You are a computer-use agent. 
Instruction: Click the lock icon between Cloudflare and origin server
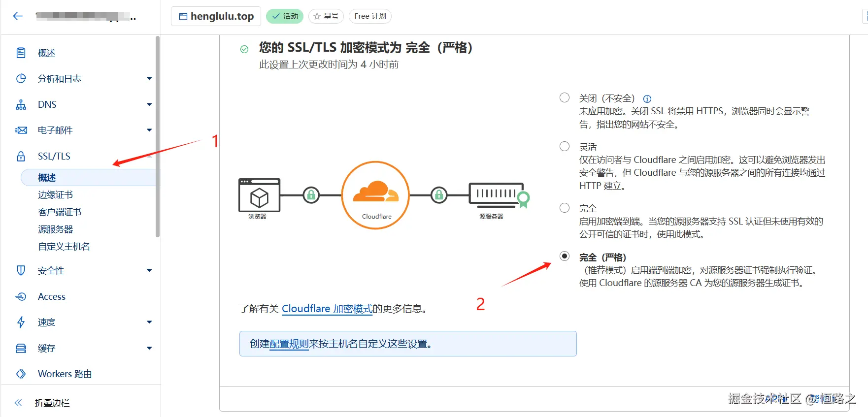coord(439,195)
